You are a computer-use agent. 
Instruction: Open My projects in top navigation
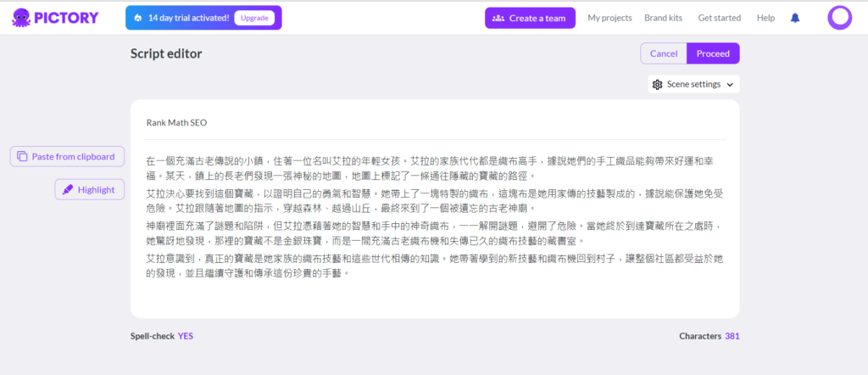[609, 18]
